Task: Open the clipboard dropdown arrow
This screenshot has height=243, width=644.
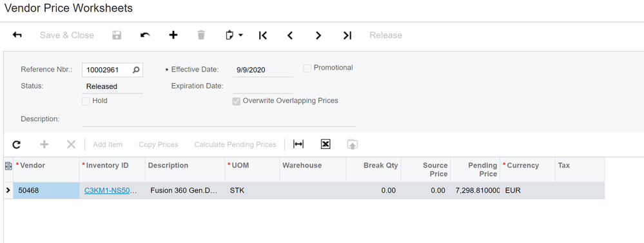Action: point(240,35)
